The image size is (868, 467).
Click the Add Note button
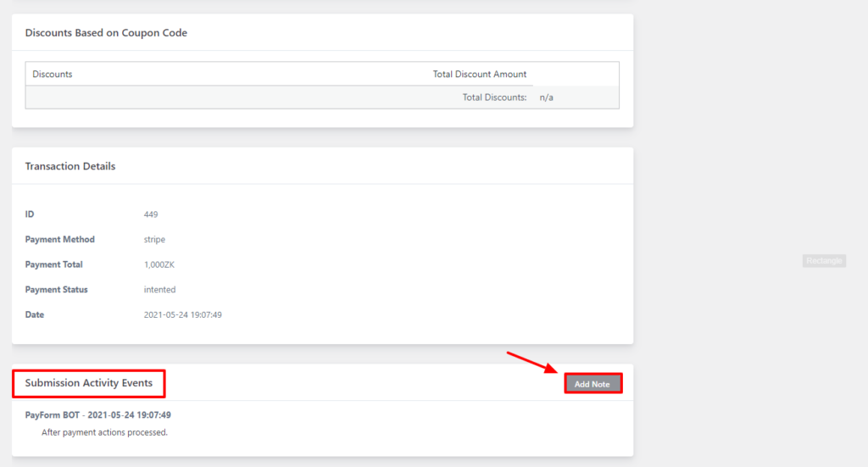click(x=593, y=384)
